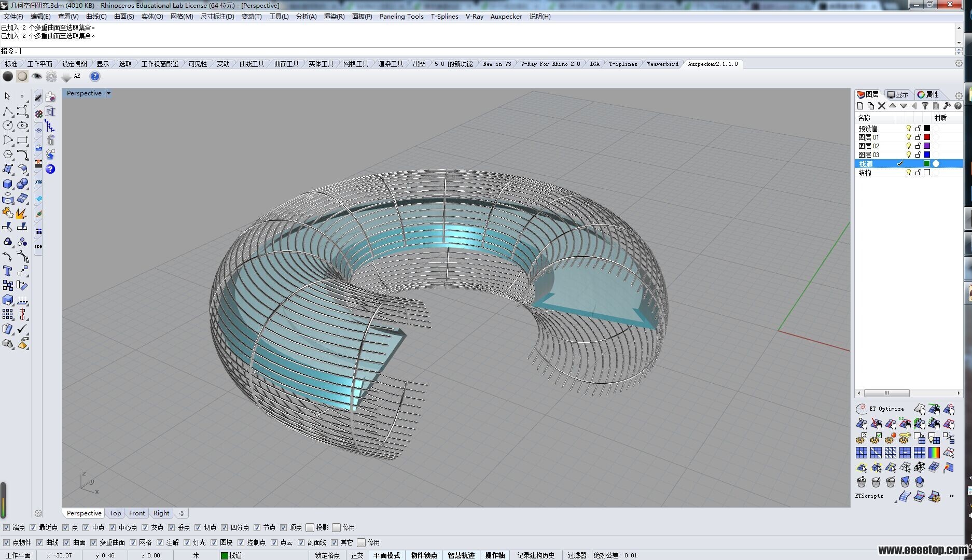Select the arrow pointer tool
Viewport: 972px width, 560px height.
coord(7,96)
